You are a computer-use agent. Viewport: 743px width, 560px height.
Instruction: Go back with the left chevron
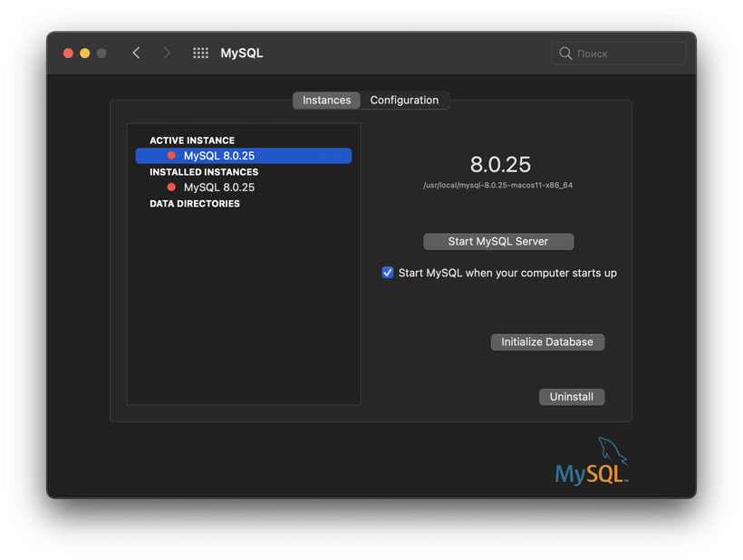[x=136, y=53]
